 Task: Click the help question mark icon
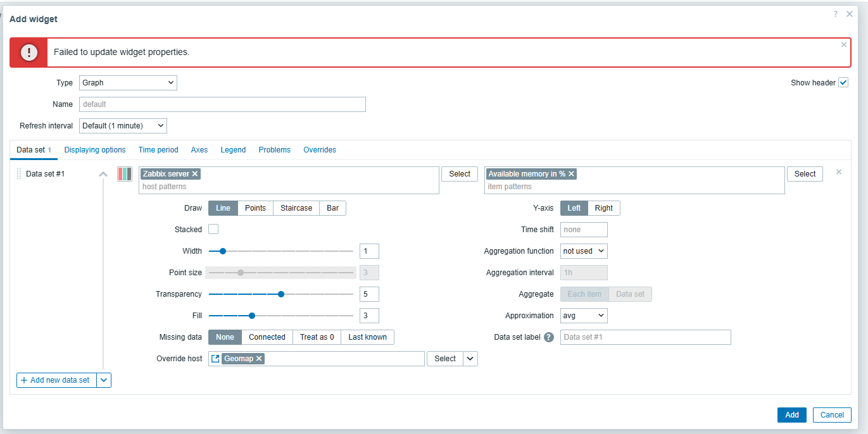tap(836, 14)
